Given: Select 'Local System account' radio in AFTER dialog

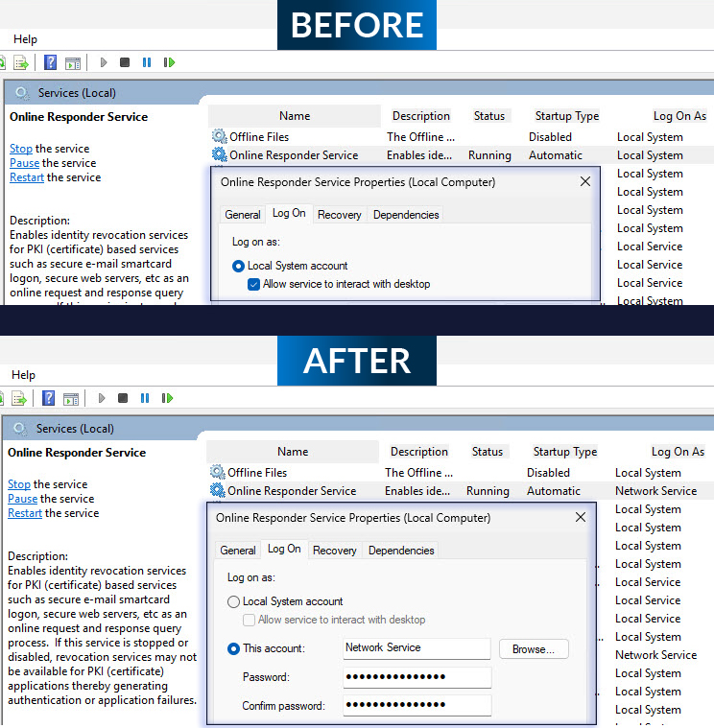Looking at the screenshot, I should tap(233, 601).
